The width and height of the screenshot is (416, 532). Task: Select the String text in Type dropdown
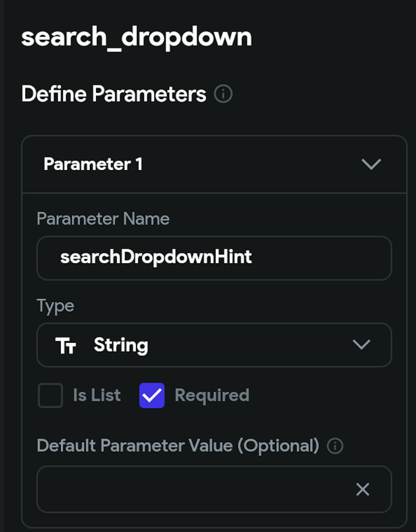(x=121, y=345)
